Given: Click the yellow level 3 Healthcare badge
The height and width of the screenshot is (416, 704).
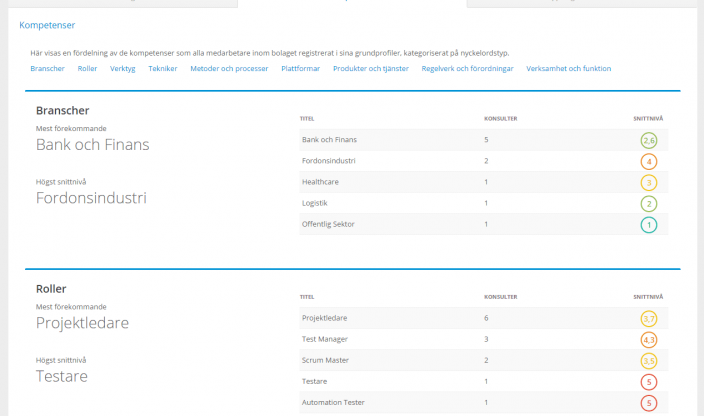Looking at the screenshot, I should coord(649,182).
